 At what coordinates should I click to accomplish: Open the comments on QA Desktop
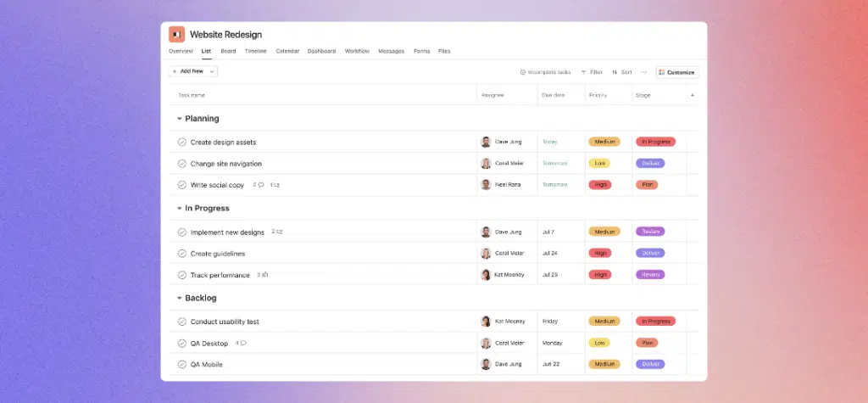pos(242,343)
